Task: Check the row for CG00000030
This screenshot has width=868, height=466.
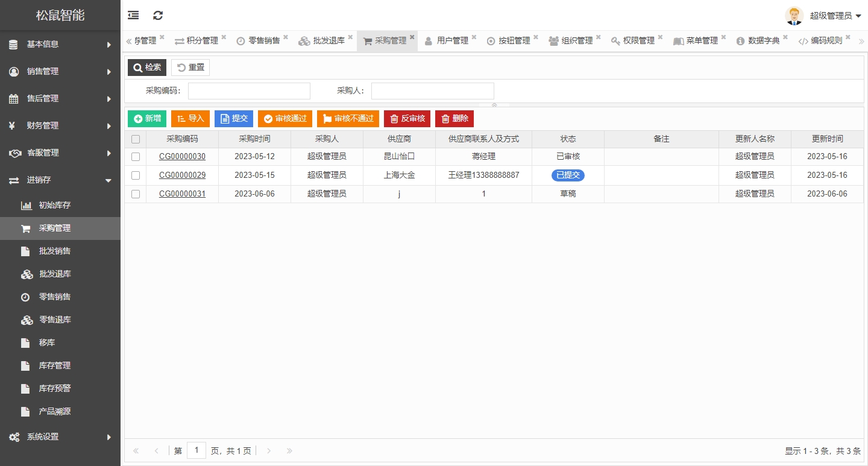Action: coord(136,157)
